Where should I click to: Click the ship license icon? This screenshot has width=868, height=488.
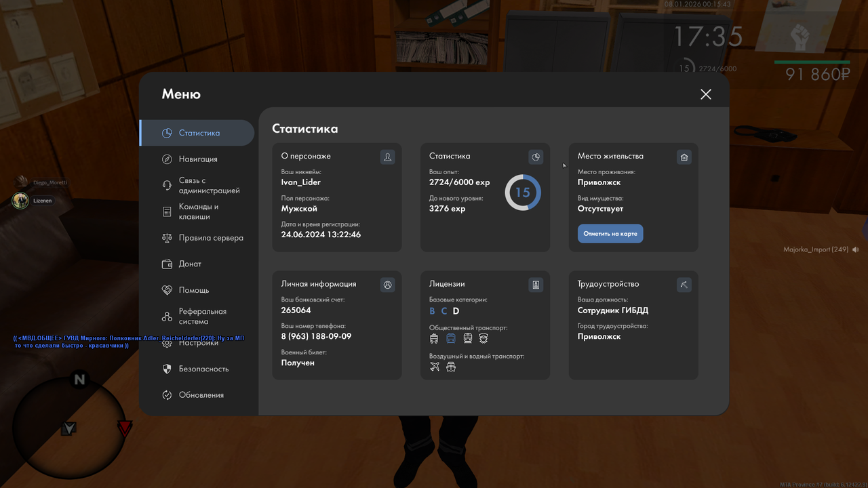click(451, 367)
